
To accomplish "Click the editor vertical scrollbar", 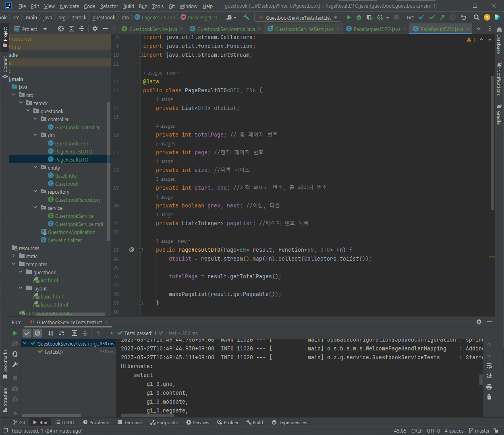I will point(493,142).
